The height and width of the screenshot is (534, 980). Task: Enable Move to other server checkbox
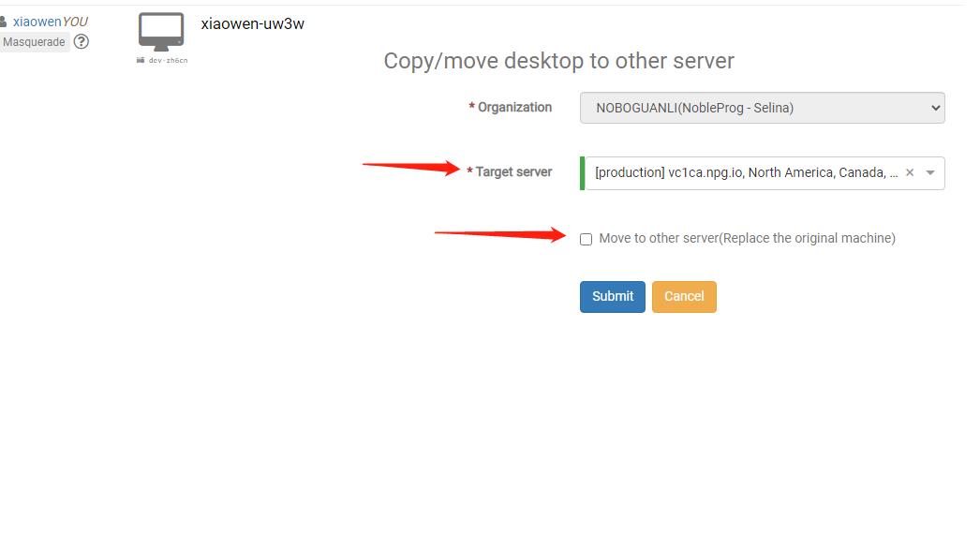coord(586,240)
